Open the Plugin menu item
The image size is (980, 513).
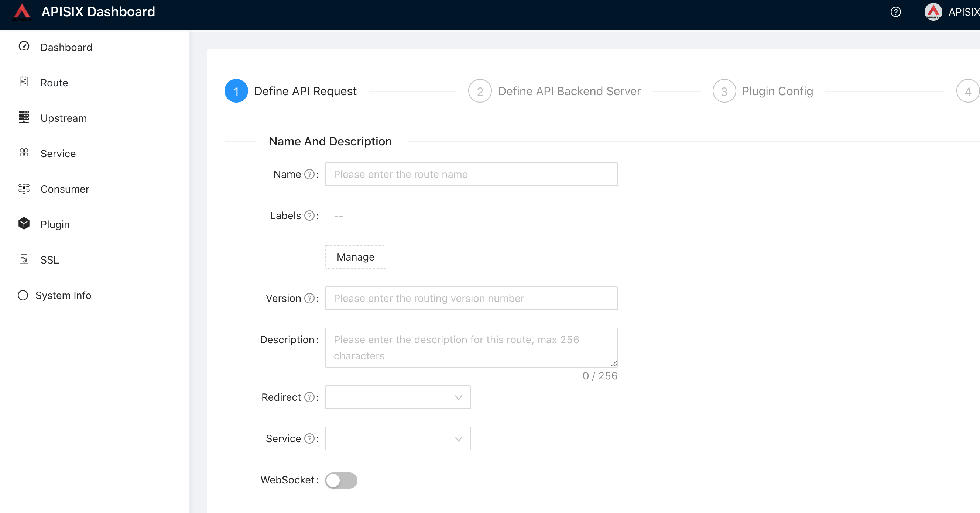point(55,224)
